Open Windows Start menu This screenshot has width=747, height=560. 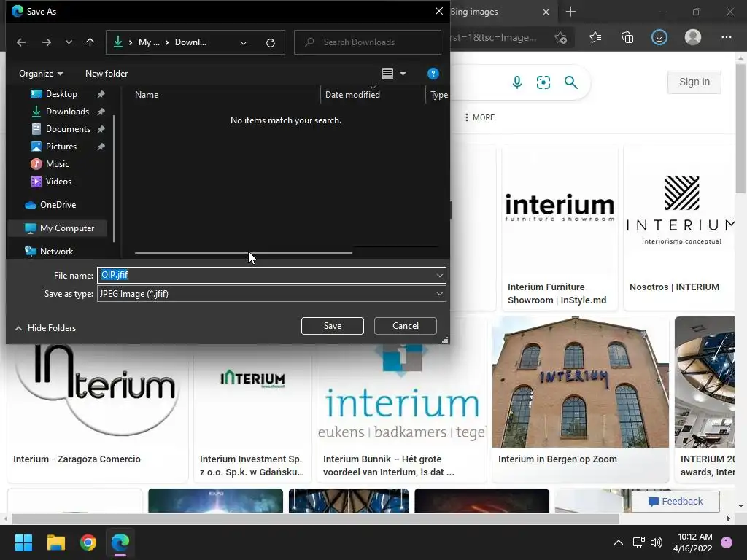tap(23, 542)
